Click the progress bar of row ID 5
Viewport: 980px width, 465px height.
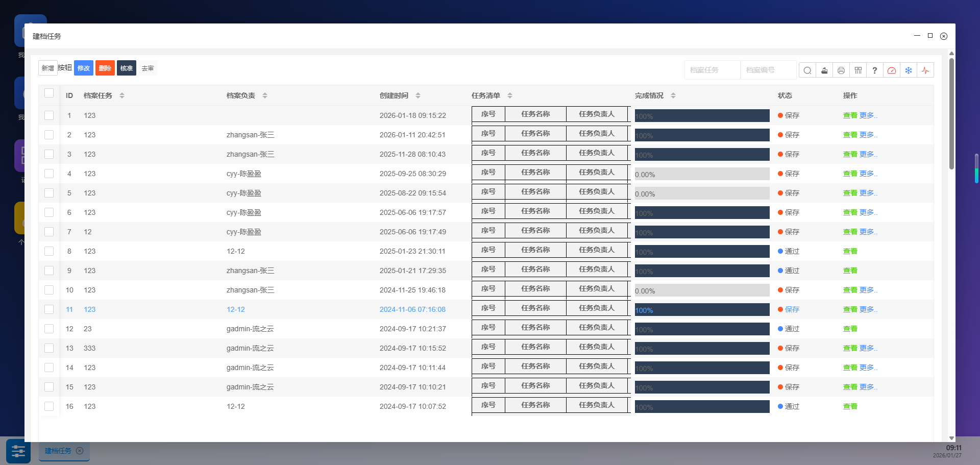pyautogui.click(x=702, y=193)
